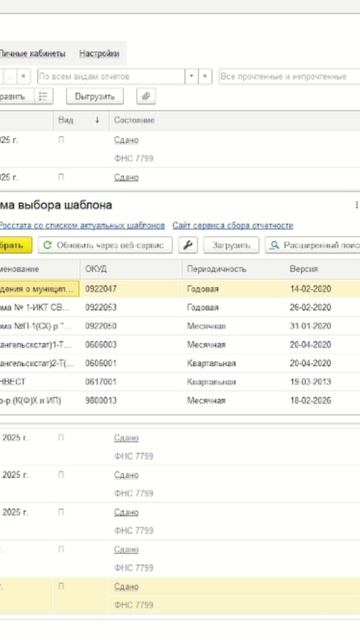This screenshot has height=640, width=360.
Task: Click the Загрузить button
Action: tap(231, 245)
